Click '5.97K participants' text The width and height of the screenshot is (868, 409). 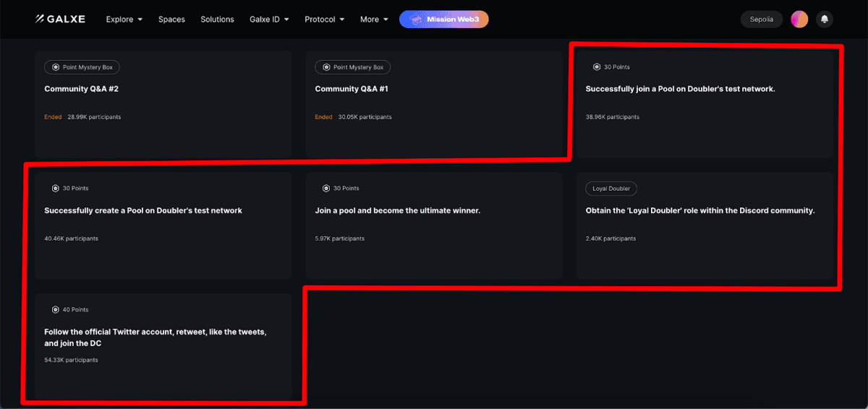pyautogui.click(x=340, y=238)
